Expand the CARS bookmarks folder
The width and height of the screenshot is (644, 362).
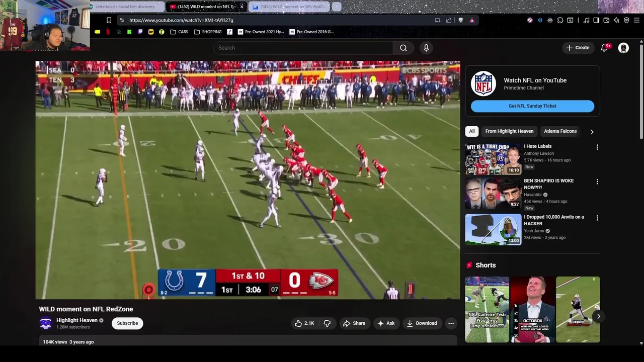179,32
